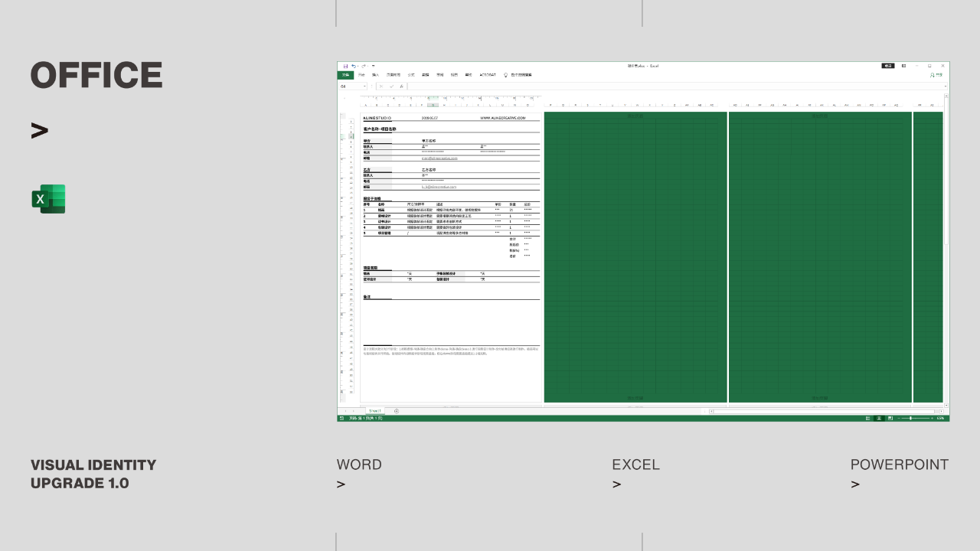Image resolution: width=980 pixels, height=551 pixels.
Task: Select column header A
Action: click(x=366, y=105)
